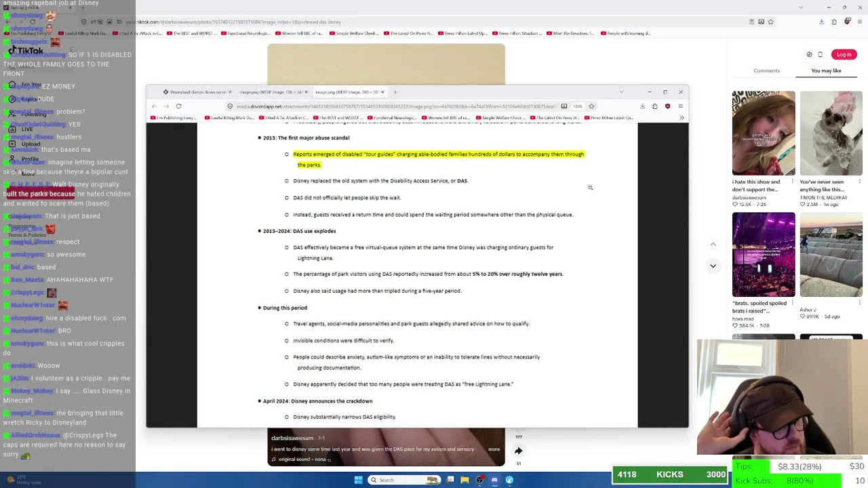Click the 120% zoom level indicator
The image size is (868, 488).
point(578,106)
